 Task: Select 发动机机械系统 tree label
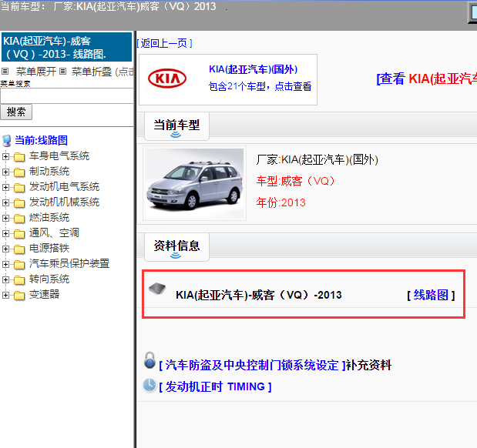64,202
